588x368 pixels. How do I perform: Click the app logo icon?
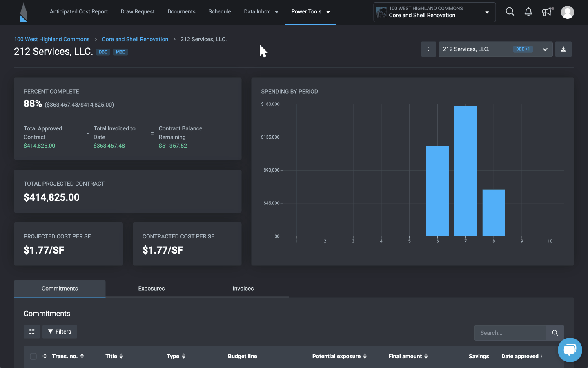click(24, 12)
